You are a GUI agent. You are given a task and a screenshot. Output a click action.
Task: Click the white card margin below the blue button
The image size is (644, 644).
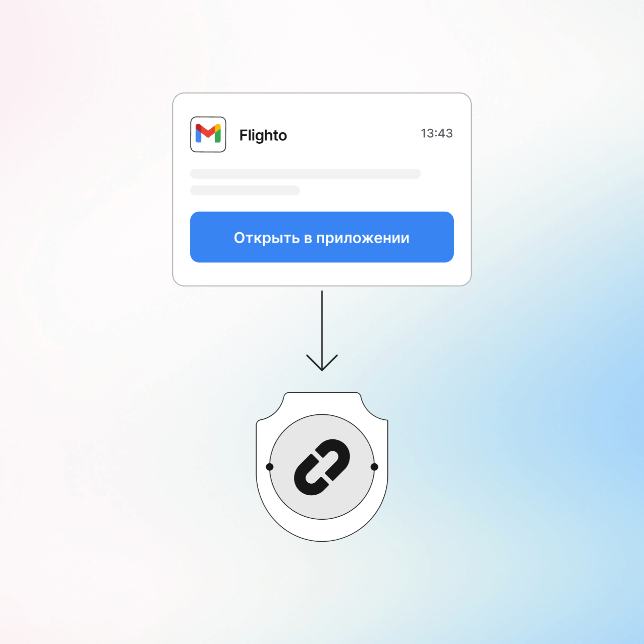click(x=322, y=274)
